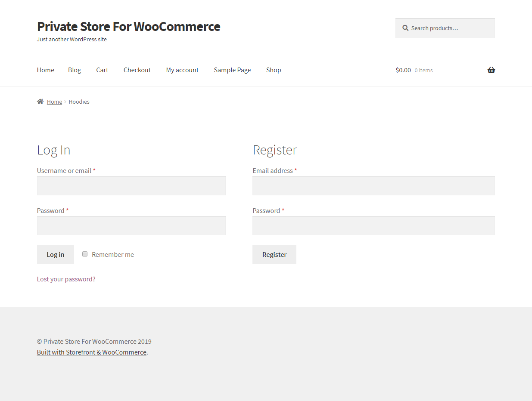Navigate to My account menu item
This screenshot has height=401, width=532.
coord(182,70)
